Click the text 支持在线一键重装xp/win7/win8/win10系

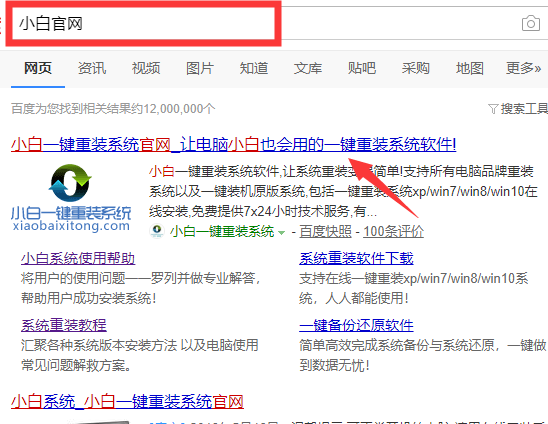coord(413,278)
